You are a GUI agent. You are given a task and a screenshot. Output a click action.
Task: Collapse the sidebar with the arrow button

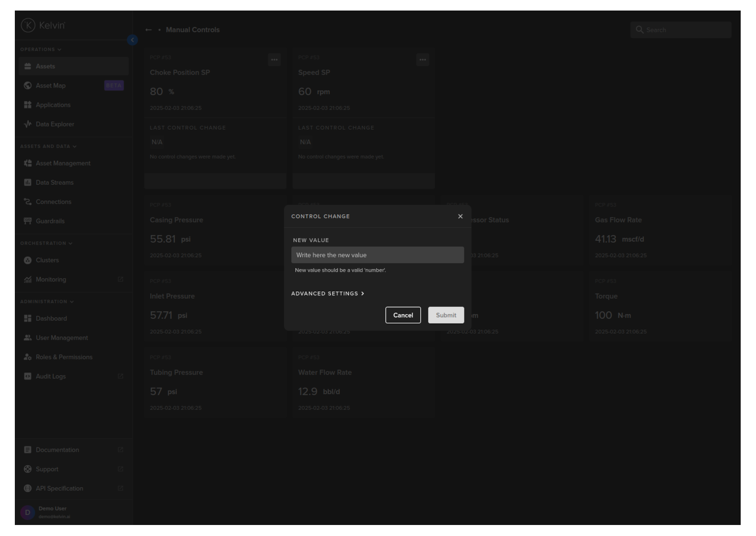[x=133, y=40]
